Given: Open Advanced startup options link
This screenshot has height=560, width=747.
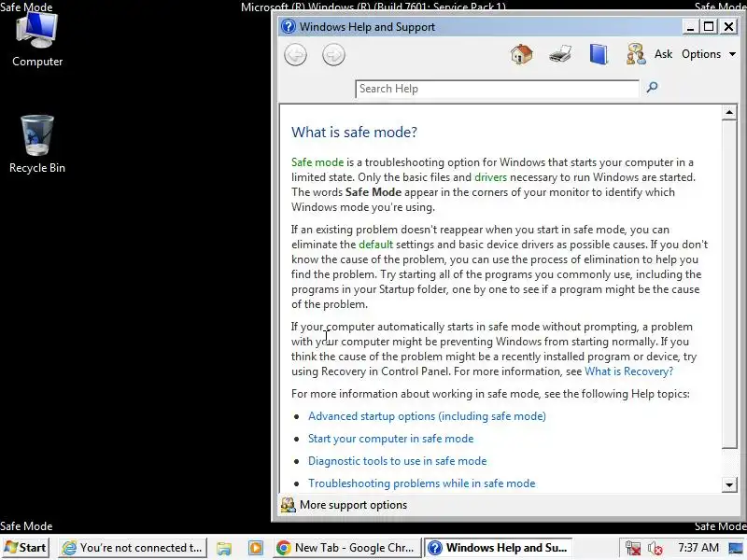Looking at the screenshot, I should [427, 416].
